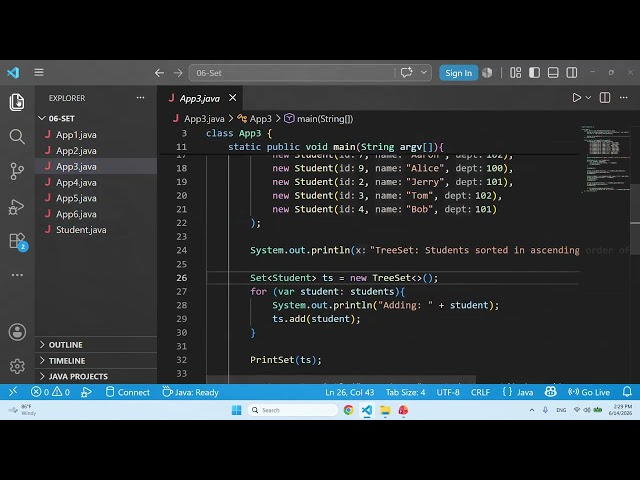Open editor more actions ellipsis

[624, 98]
